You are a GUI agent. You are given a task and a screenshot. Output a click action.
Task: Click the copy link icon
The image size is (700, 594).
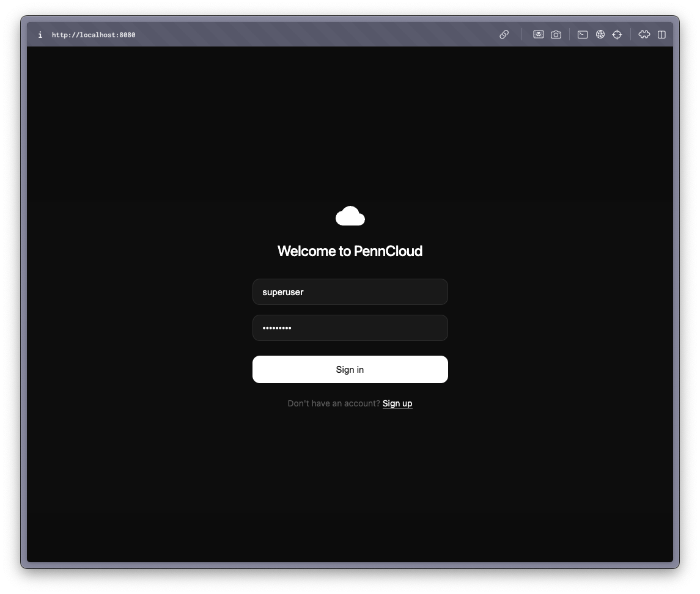pyautogui.click(x=504, y=34)
